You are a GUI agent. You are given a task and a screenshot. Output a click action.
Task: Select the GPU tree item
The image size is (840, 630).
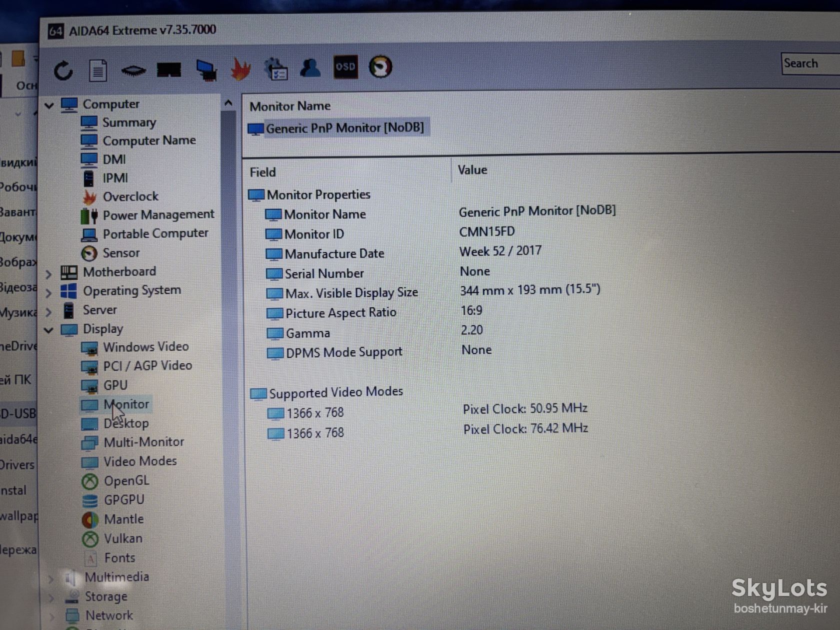click(104, 385)
